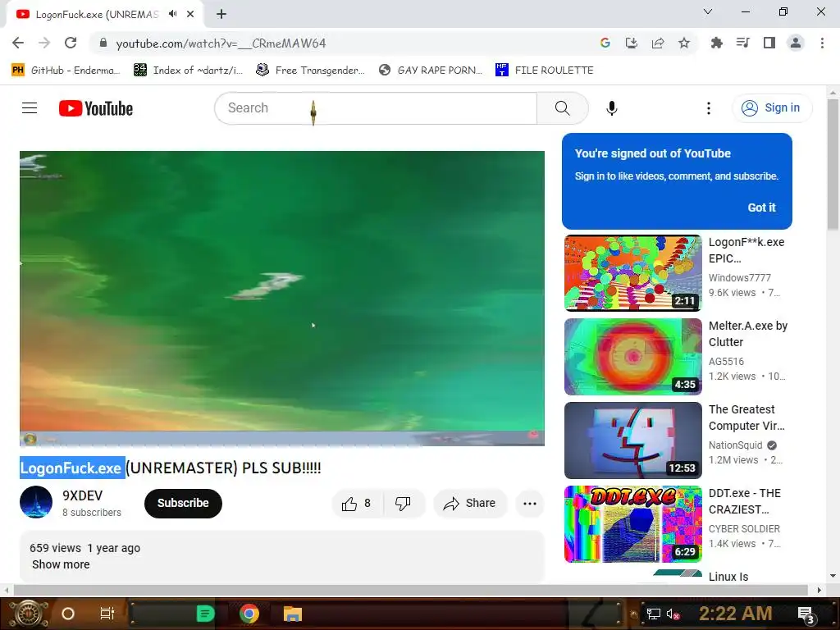Click the muted volume tray icon
This screenshot has width=840, height=630.
pyautogui.click(x=673, y=614)
